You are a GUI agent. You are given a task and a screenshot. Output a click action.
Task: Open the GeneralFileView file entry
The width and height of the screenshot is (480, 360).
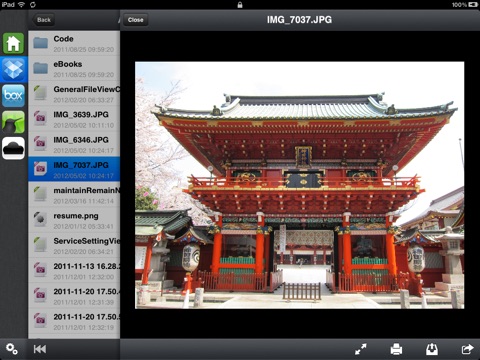pyautogui.click(x=74, y=94)
